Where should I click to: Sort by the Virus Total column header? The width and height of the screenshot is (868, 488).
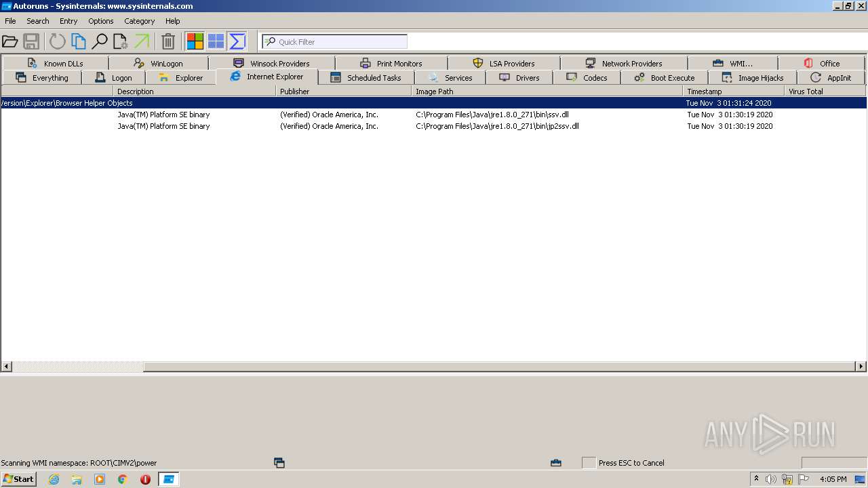pyautogui.click(x=825, y=91)
